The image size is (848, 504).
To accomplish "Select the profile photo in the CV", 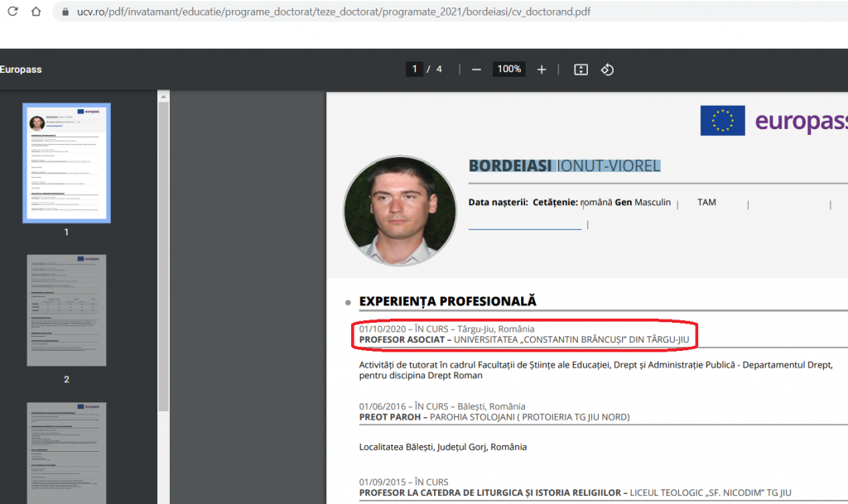I will (x=400, y=211).
